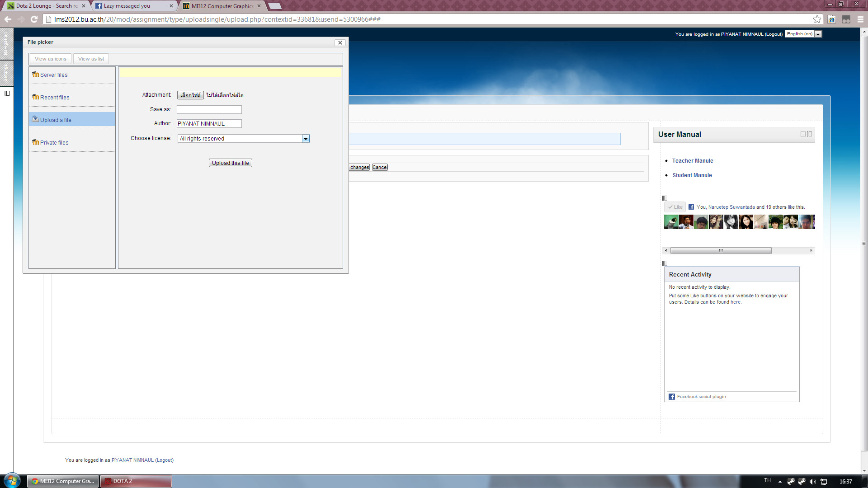This screenshot has height=488, width=868.
Task: Open Recent files repository
Action: tap(54, 98)
